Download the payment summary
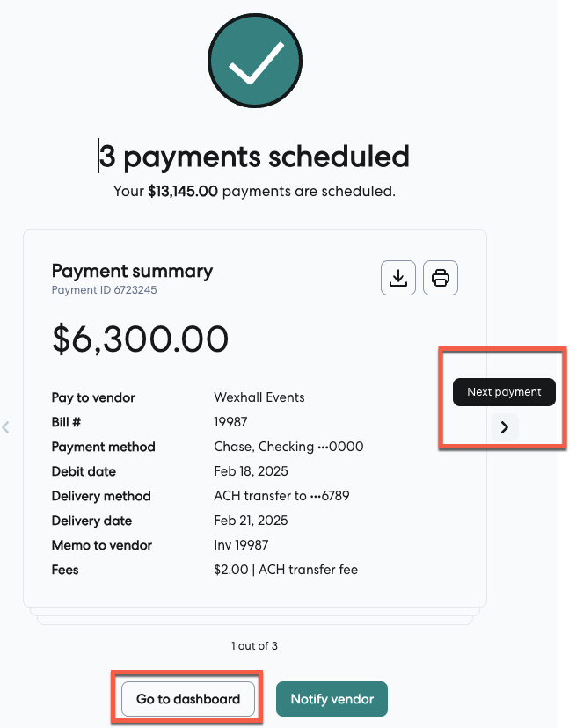This screenshot has height=728, width=576. click(398, 278)
